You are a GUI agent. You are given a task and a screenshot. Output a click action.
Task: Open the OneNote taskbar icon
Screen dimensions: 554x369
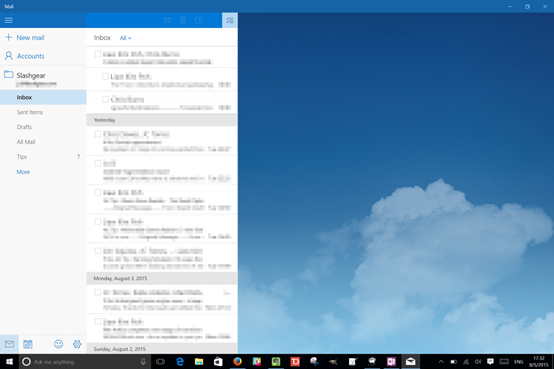[x=391, y=362]
